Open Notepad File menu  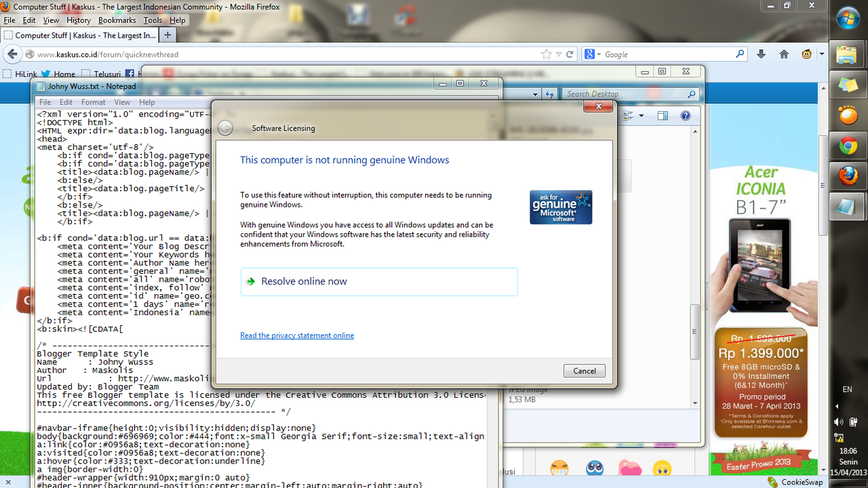45,102
